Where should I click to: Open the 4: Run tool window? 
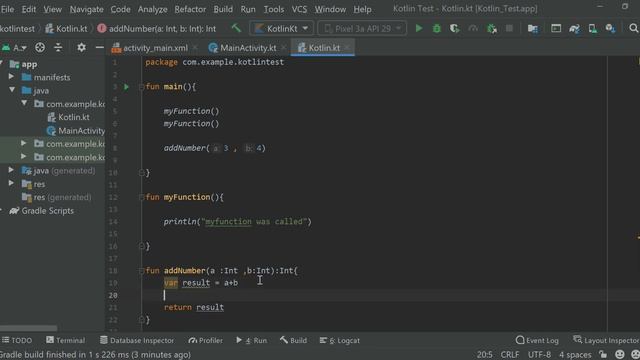coord(251,340)
